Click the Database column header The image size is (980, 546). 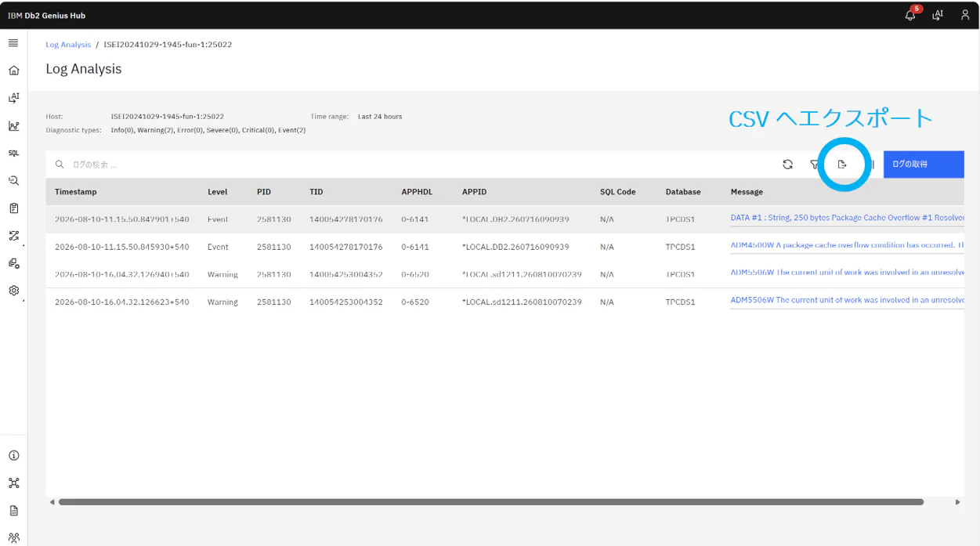pyautogui.click(x=683, y=192)
